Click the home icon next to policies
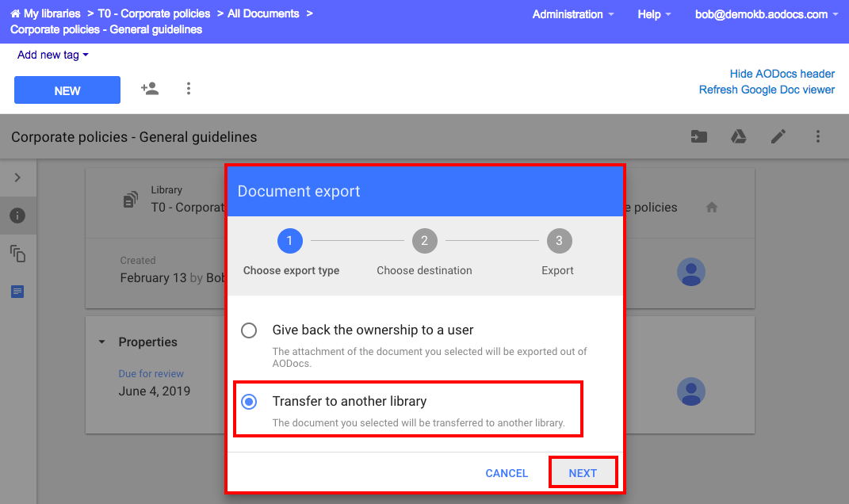Viewport: 849px width, 504px height. pyautogui.click(x=712, y=208)
